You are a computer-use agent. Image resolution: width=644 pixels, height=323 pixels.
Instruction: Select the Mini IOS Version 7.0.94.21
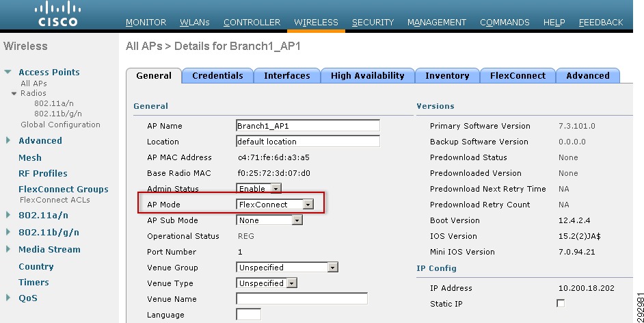576,252
